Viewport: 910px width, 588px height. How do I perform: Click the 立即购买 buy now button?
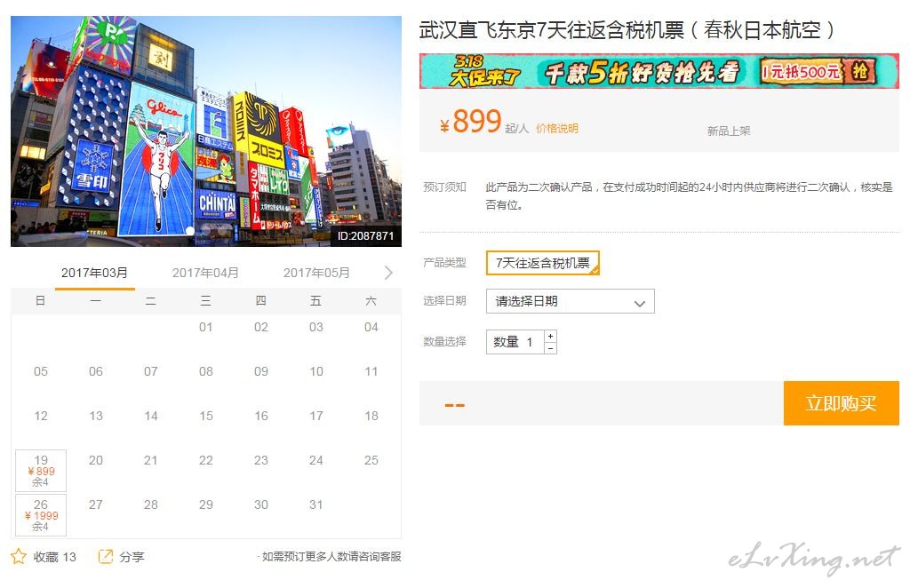pyautogui.click(x=841, y=403)
